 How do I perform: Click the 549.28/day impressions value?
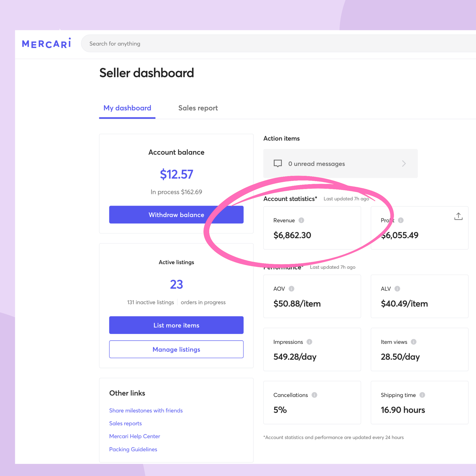[295, 357]
